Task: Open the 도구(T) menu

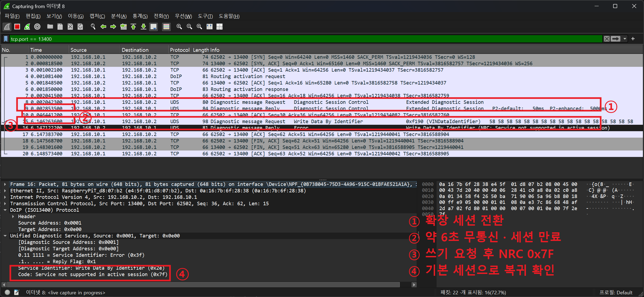Action: click(x=205, y=16)
